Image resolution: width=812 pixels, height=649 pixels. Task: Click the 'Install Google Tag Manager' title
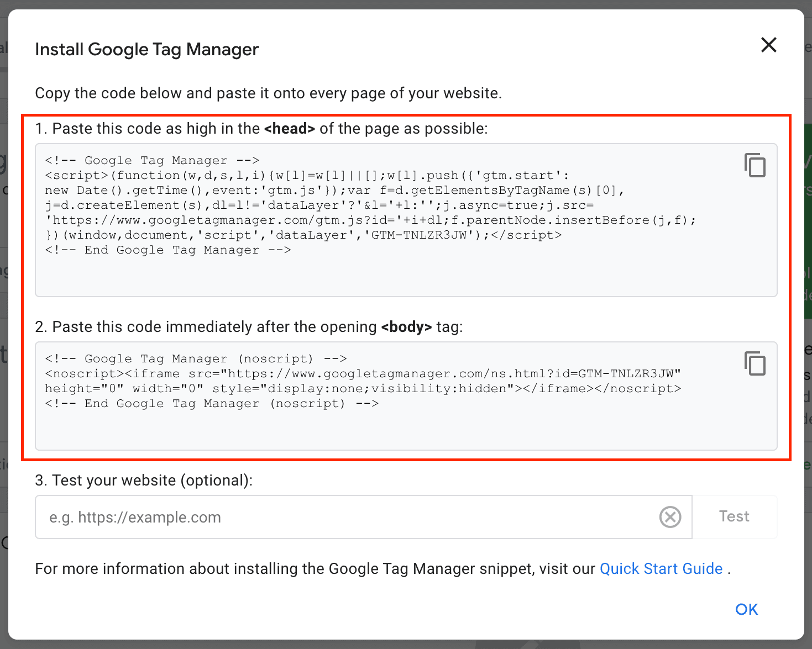click(147, 49)
